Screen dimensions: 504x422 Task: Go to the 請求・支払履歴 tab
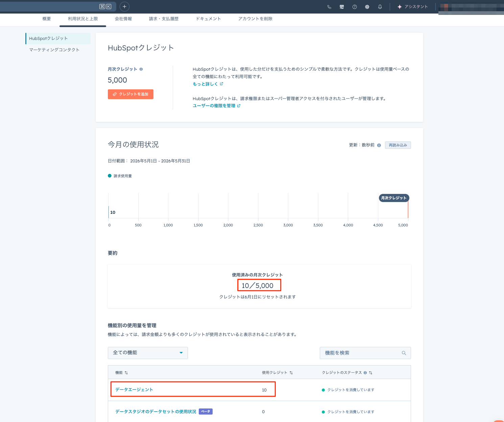pos(164,19)
